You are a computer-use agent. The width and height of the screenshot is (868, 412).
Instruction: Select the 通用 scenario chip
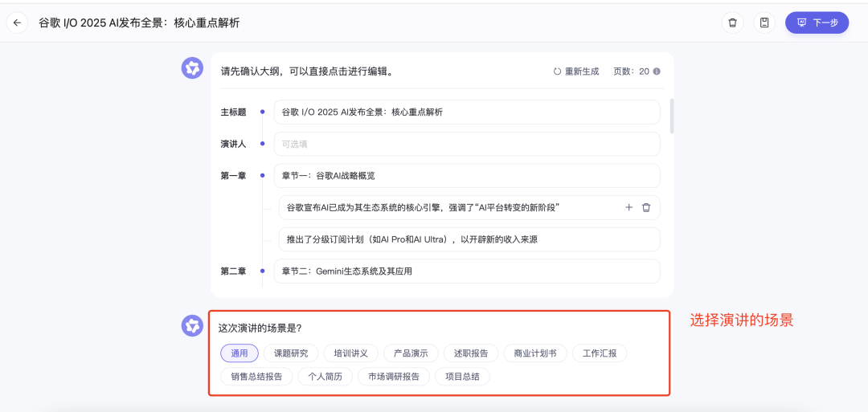(240, 353)
